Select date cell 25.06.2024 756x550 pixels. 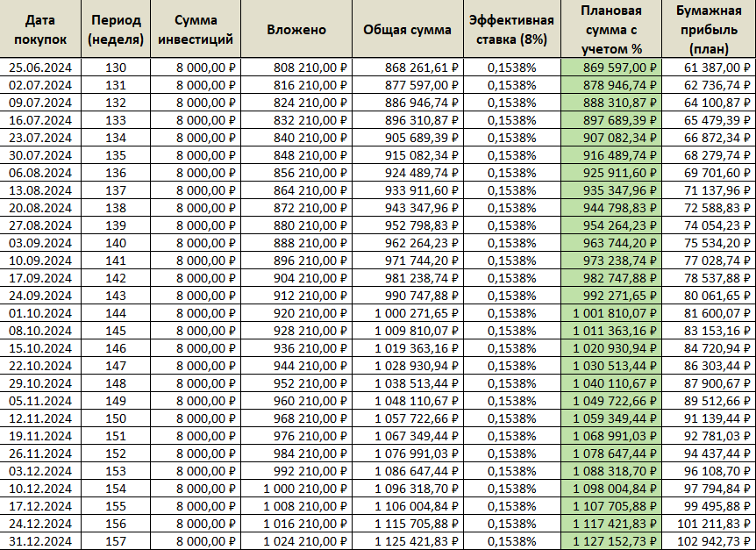[x=40, y=68]
